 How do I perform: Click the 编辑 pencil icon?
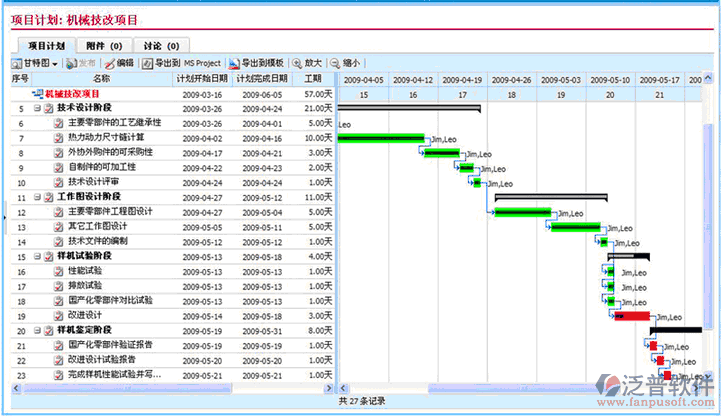click(110, 62)
